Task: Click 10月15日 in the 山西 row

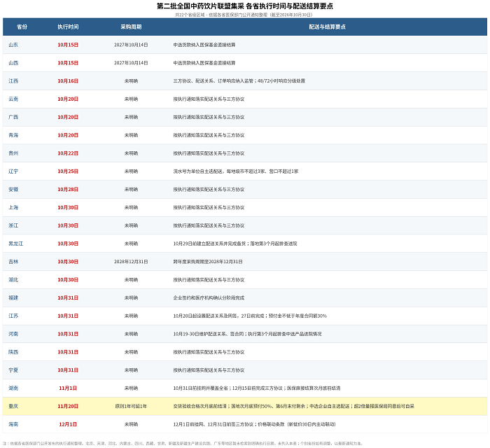Action: point(68,63)
